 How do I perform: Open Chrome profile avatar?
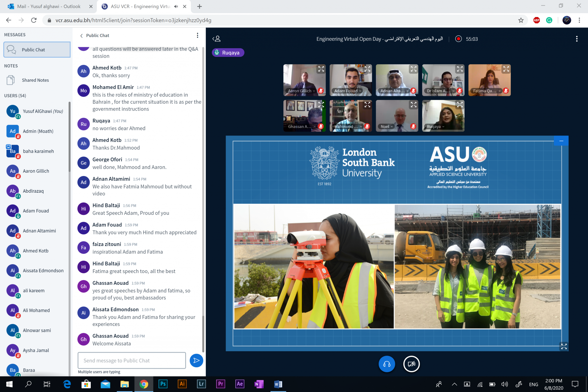click(x=566, y=20)
